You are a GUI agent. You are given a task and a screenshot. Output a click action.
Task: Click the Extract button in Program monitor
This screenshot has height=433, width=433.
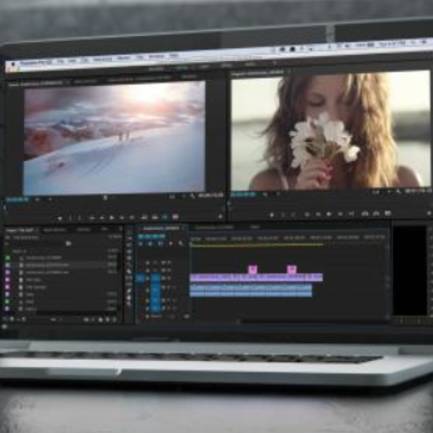coord(376,213)
